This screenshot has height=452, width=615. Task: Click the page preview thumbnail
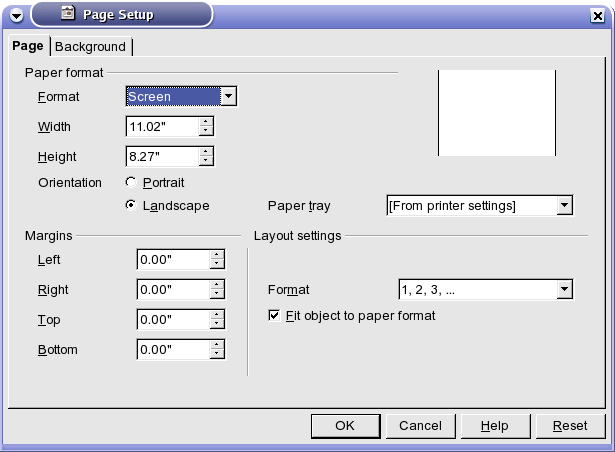[x=497, y=113]
